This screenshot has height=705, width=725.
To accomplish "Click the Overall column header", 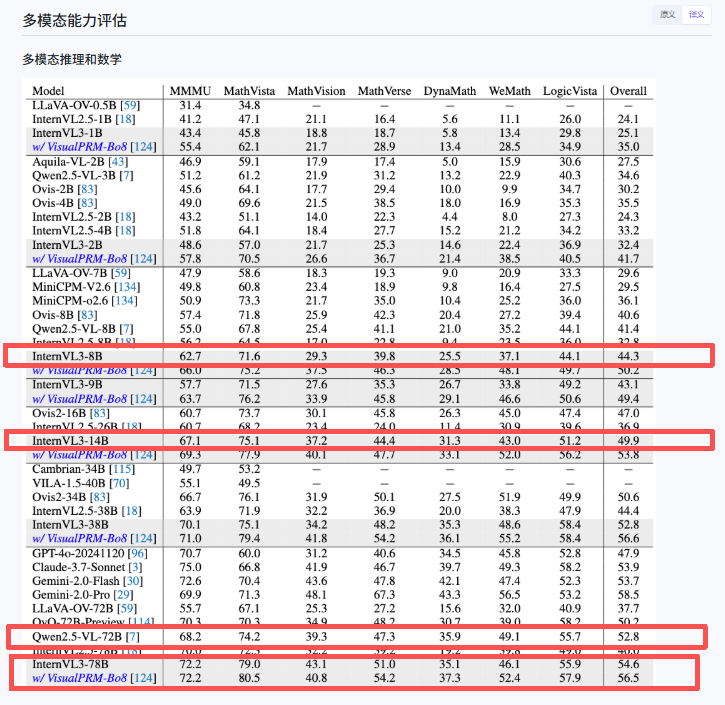I will (628, 91).
